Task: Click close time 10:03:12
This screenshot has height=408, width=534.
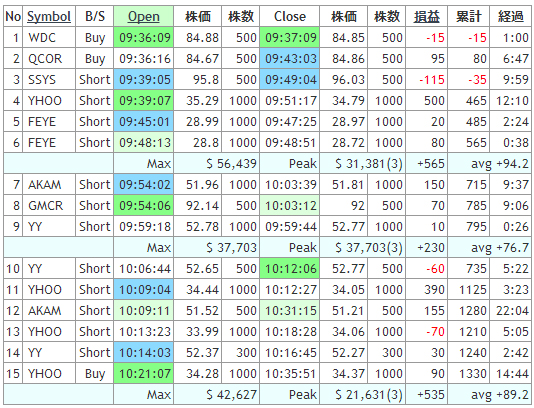Action: pos(289,205)
